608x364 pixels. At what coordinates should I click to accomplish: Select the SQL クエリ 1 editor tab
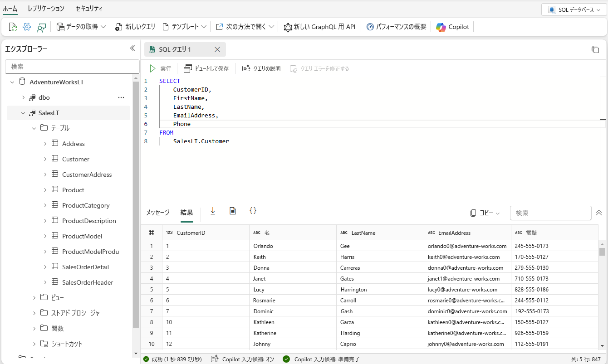[185, 49]
